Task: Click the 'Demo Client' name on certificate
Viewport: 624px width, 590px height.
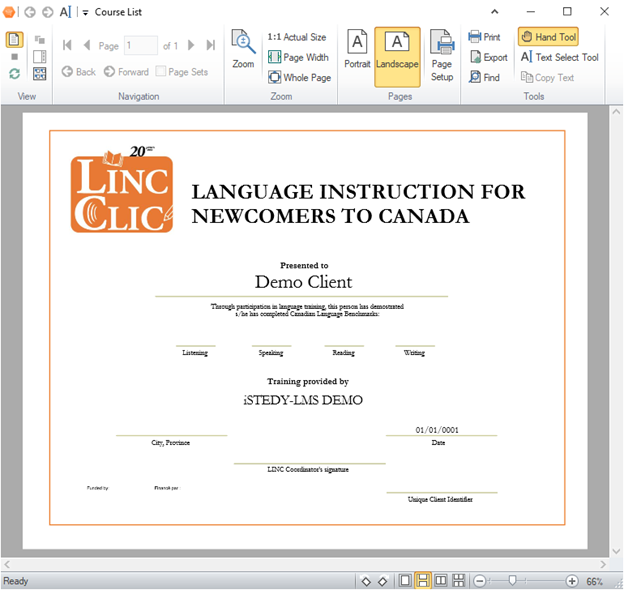Action: pos(303,282)
